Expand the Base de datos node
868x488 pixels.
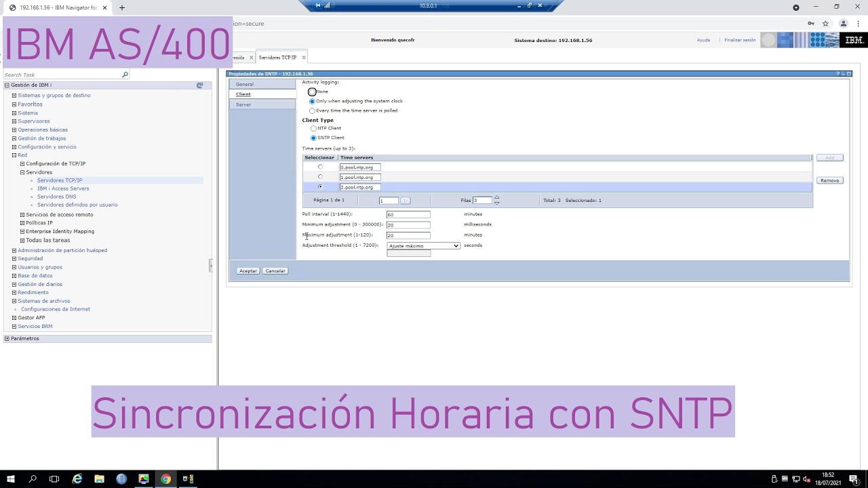[x=14, y=276]
